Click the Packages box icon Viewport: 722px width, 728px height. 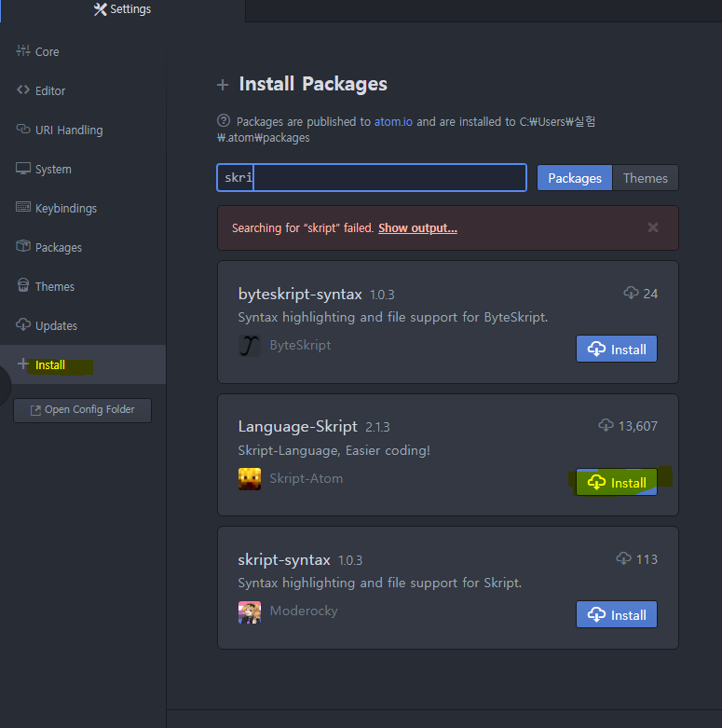pos(22,246)
